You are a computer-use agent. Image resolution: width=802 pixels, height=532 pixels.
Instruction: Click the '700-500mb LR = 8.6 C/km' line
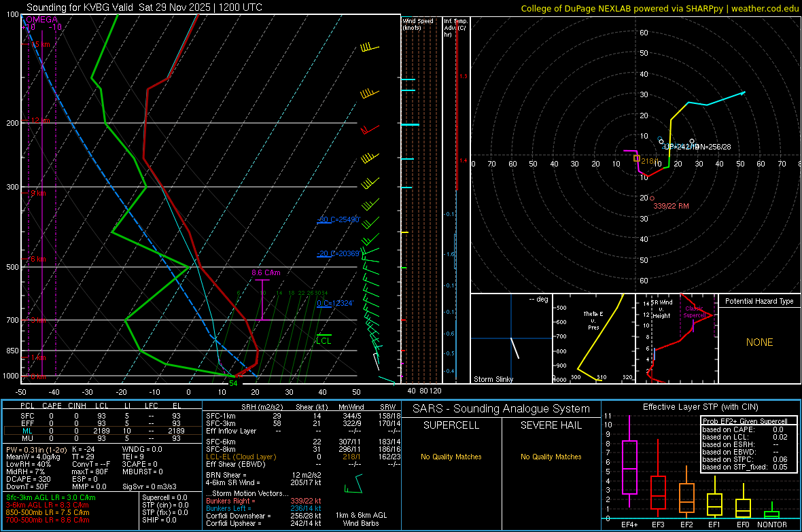[x=48, y=520]
